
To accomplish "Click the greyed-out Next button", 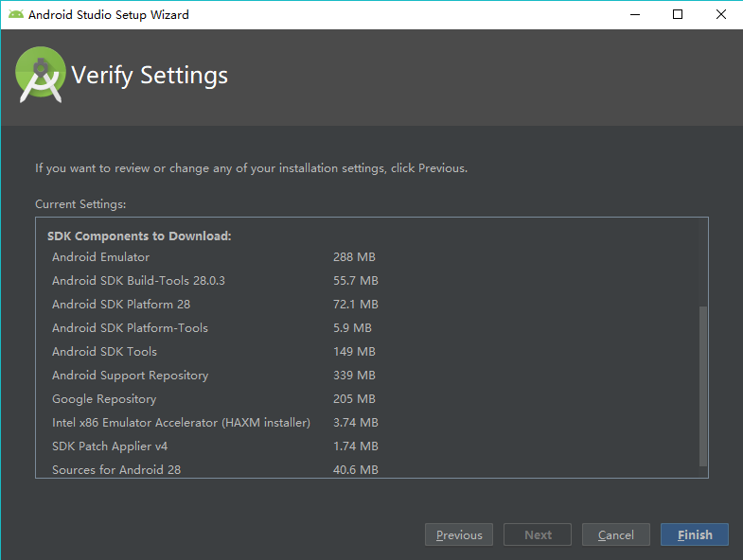I will pos(538,534).
